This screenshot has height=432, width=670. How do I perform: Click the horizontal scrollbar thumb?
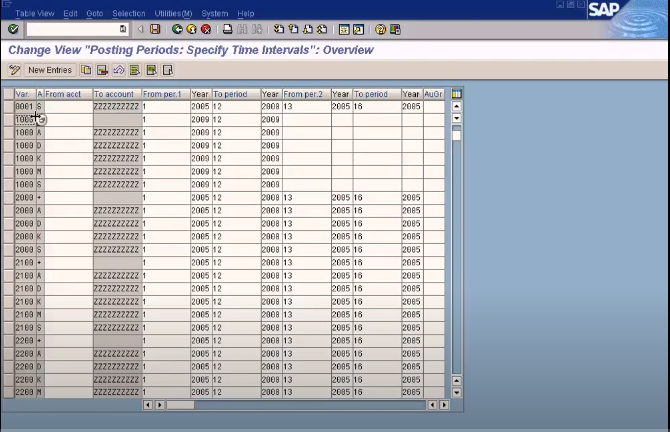pyautogui.click(x=180, y=405)
